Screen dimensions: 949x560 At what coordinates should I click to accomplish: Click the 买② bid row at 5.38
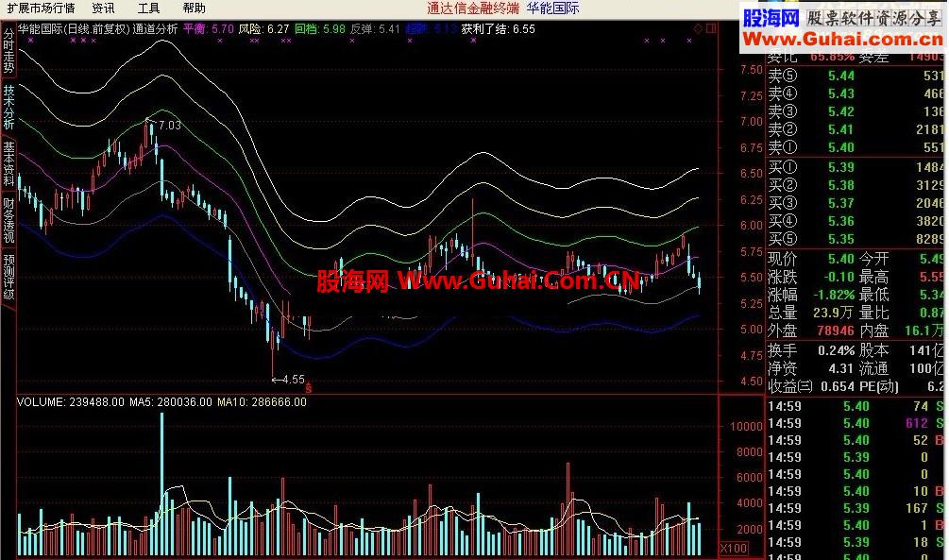856,185
